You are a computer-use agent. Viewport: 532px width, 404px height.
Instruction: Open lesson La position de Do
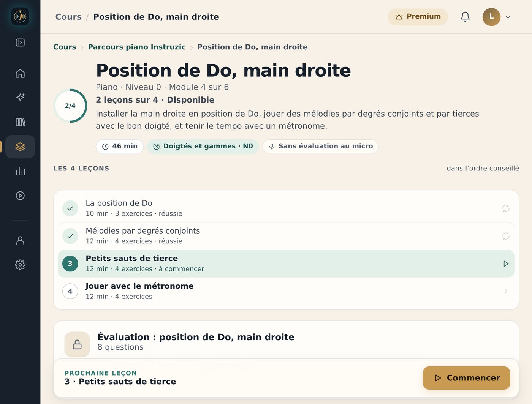tap(286, 208)
